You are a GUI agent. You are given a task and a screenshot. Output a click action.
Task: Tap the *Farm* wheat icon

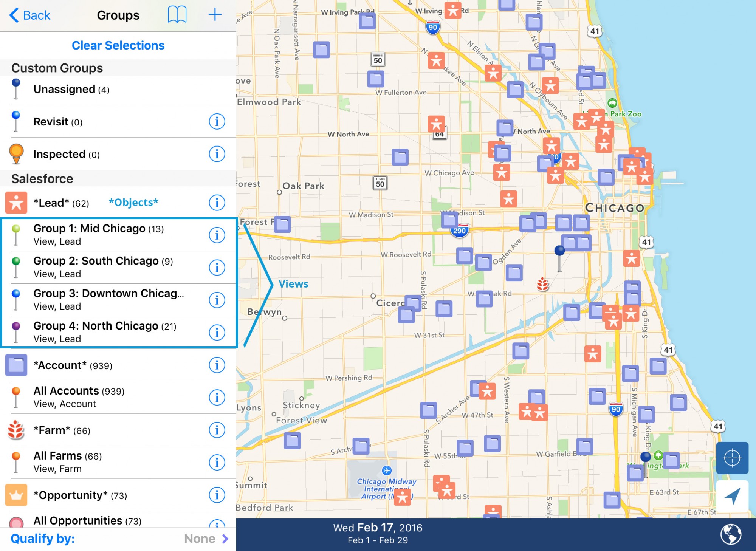15,430
